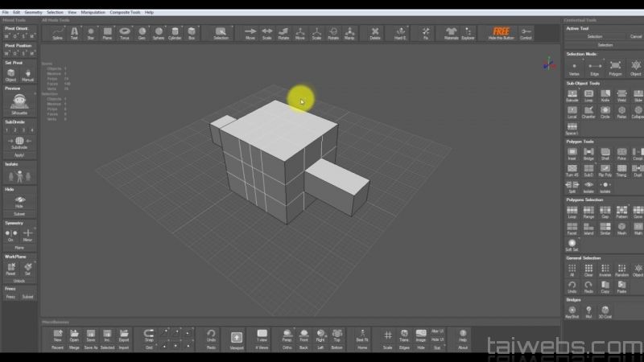Switch selection mode to Vertex
This screenshot has height=362, width=644.
click(x=573, y=66)
